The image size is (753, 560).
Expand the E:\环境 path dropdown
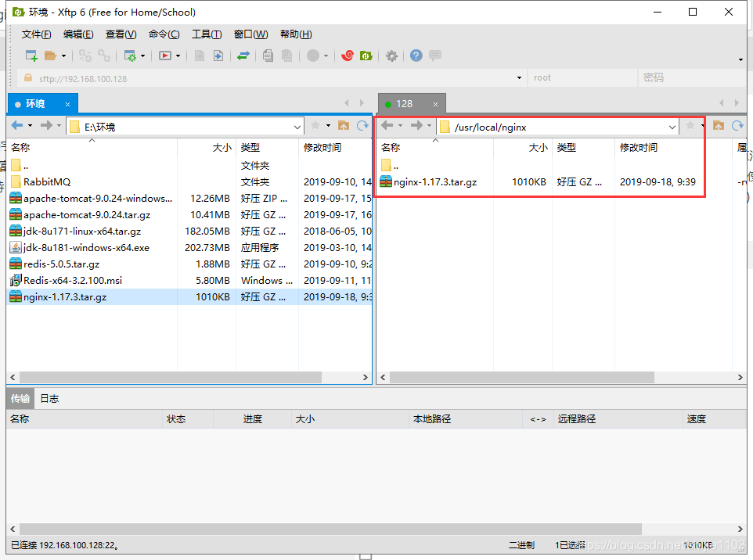[x=297, y=127]
